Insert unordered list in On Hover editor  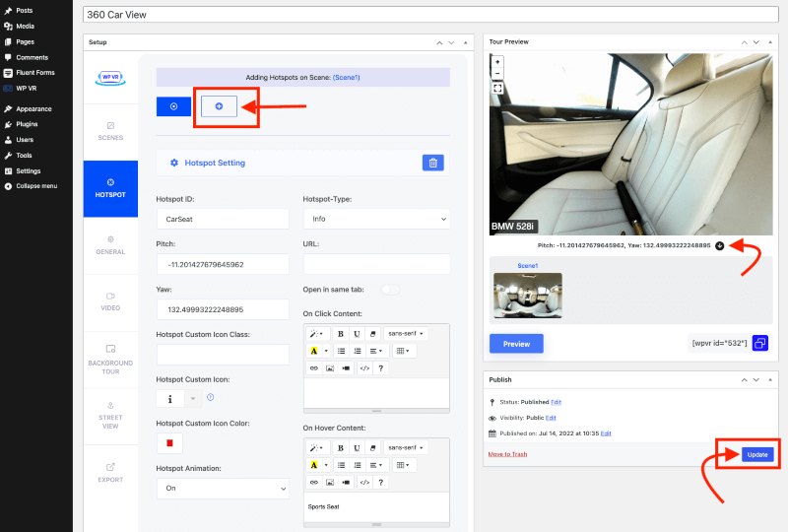(x=341, y=465)
